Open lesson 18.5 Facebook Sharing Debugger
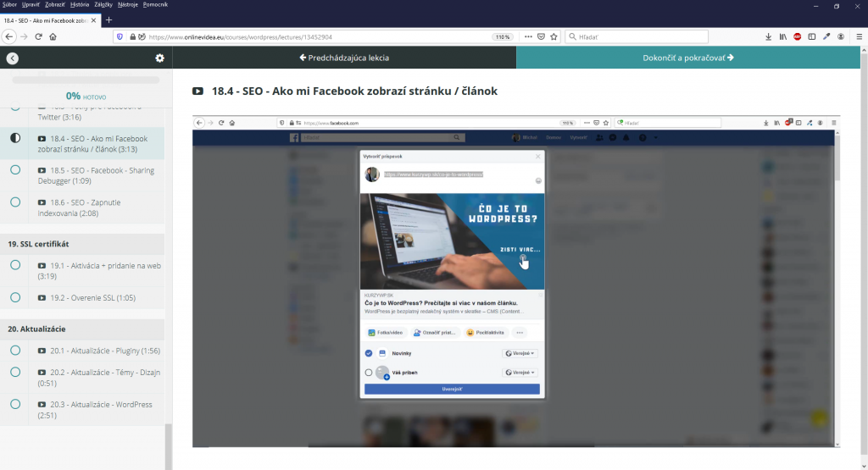The image size is (868, 470). point(96,176)
